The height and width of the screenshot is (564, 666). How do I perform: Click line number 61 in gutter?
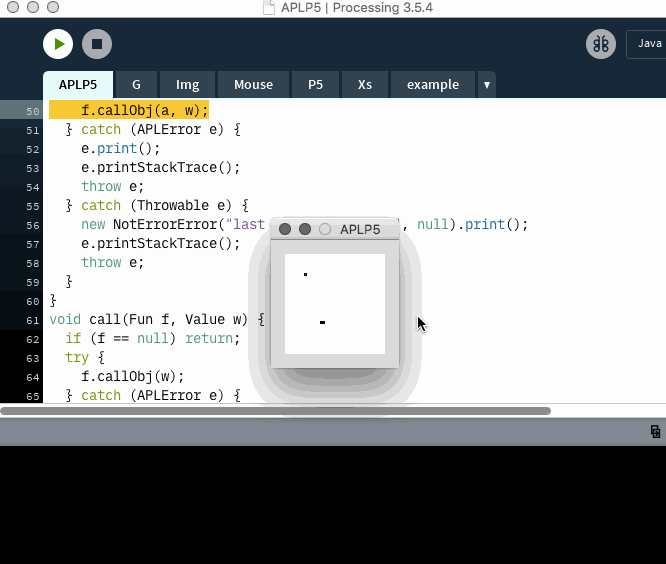pos(32,320)
